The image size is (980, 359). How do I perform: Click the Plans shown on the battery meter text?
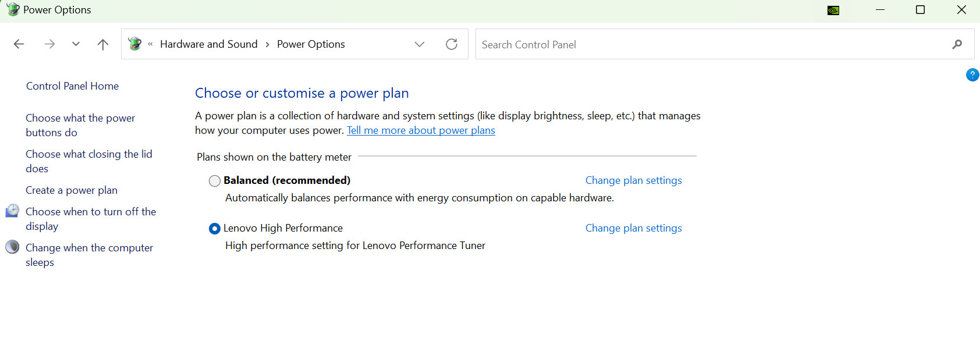[x=274, y=157]
